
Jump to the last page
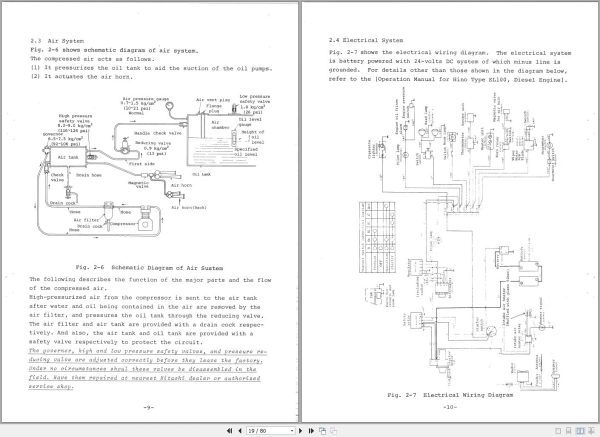point(311,431)
